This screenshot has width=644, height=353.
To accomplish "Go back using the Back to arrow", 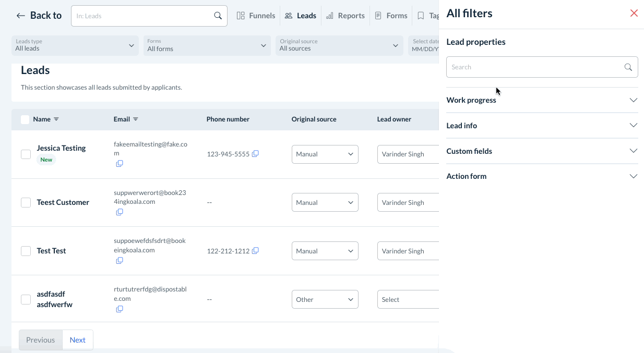I will (21, 16).
